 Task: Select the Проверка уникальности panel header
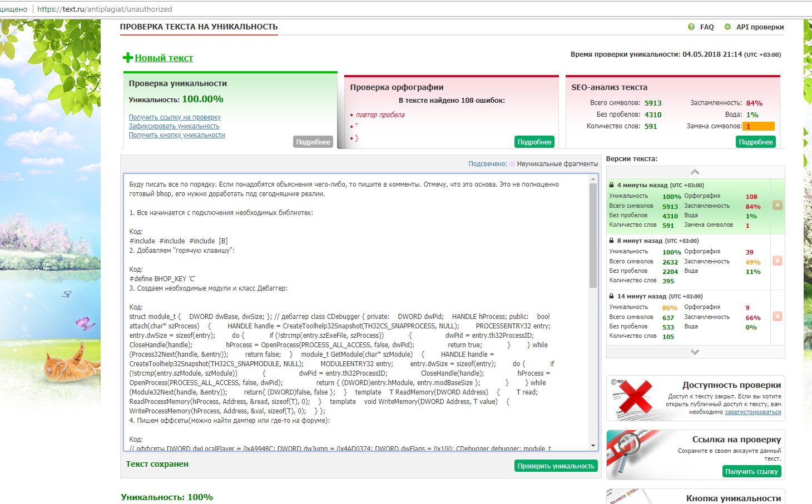178,83
